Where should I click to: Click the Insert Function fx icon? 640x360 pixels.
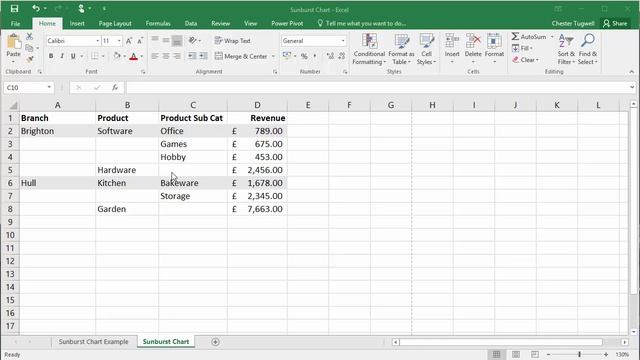point(115,87)
